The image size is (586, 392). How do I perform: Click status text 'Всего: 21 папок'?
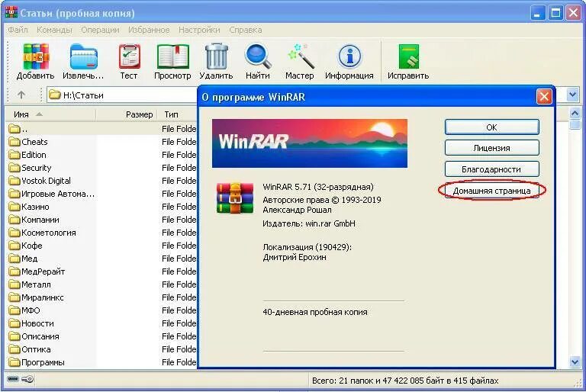tap(343, 381)
